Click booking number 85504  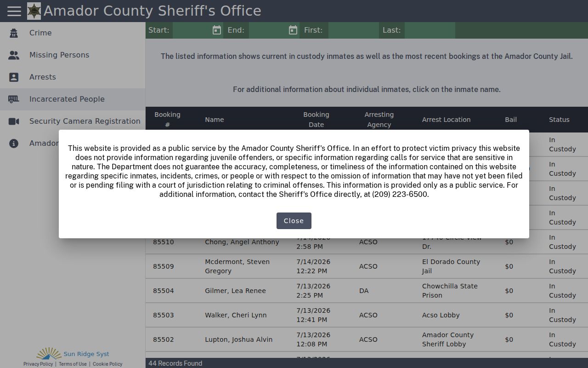(x=164, y=291)
